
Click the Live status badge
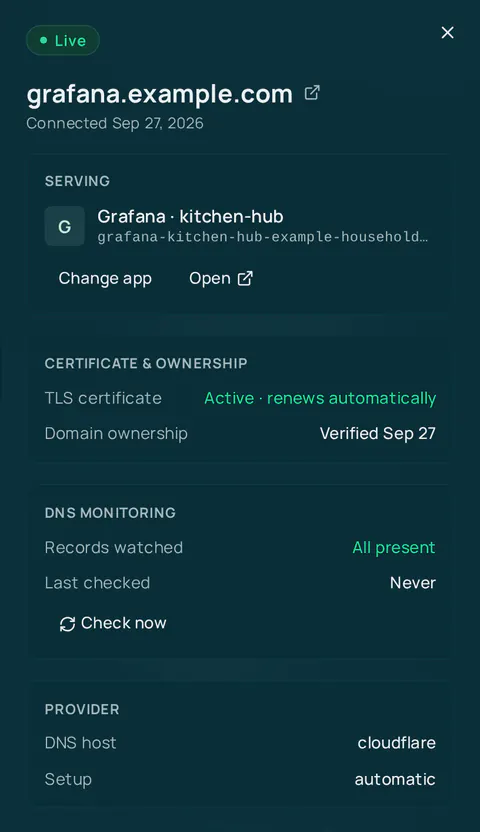pyautogui.click(x=63, y=40)
